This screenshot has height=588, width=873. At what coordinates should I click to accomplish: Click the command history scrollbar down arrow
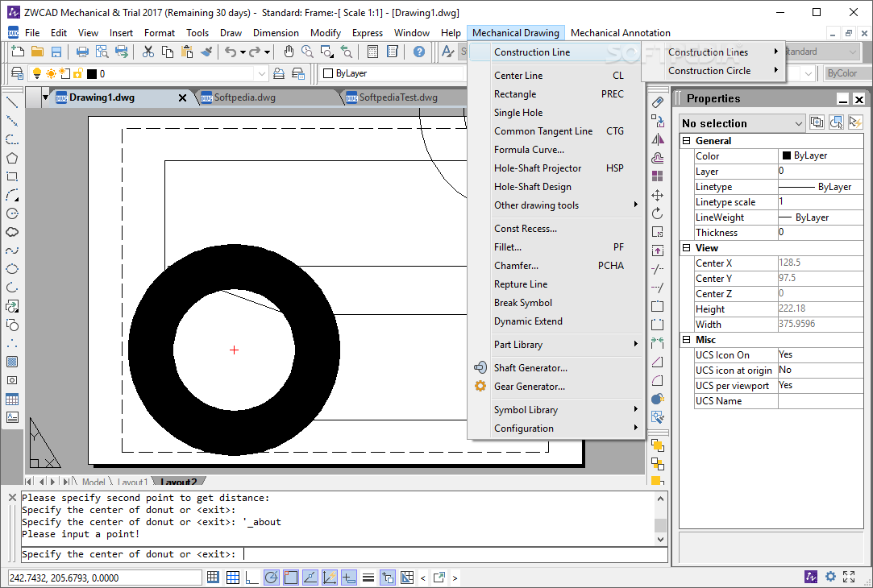(660, 539)
